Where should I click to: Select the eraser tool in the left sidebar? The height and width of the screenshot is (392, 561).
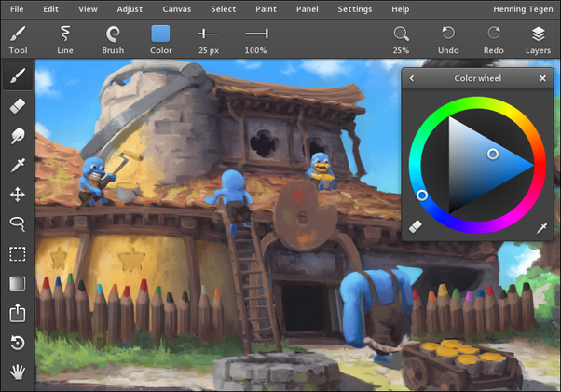18,106
